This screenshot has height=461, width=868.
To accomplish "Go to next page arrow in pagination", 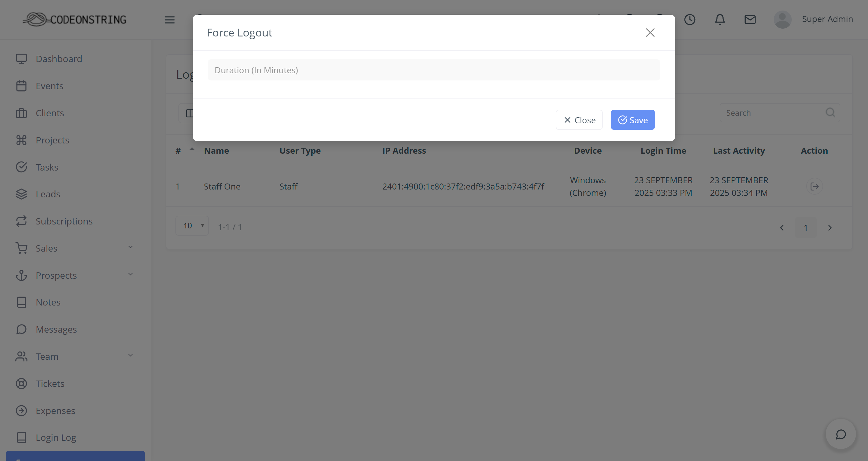I will click(830, 228).
